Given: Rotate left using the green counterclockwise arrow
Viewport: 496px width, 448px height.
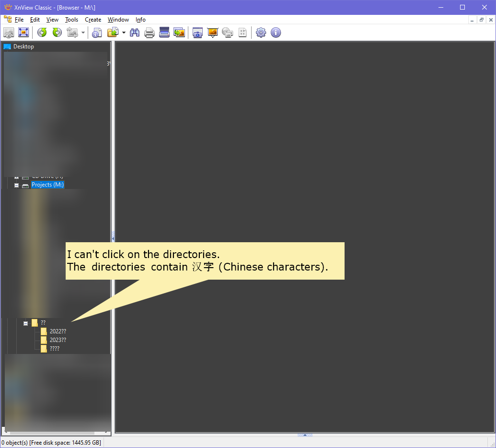Looking at the screenshot, I should pyautogui.click(x=42, y=32).
